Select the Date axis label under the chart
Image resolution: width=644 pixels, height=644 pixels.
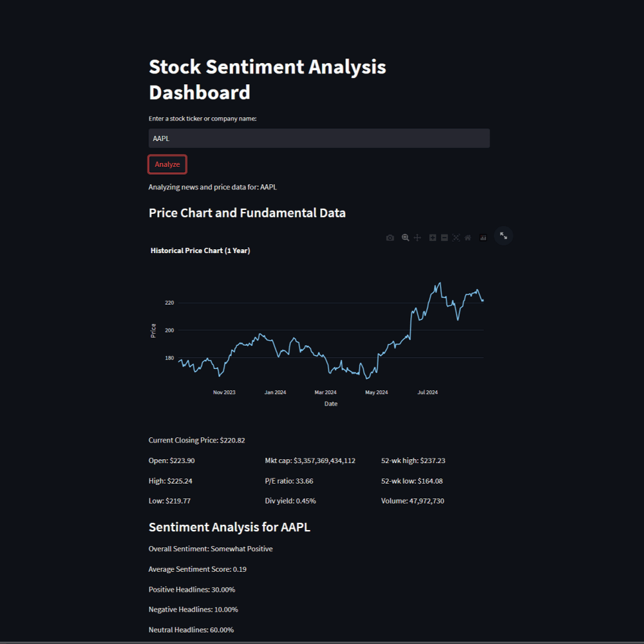[x=330, y=403]
